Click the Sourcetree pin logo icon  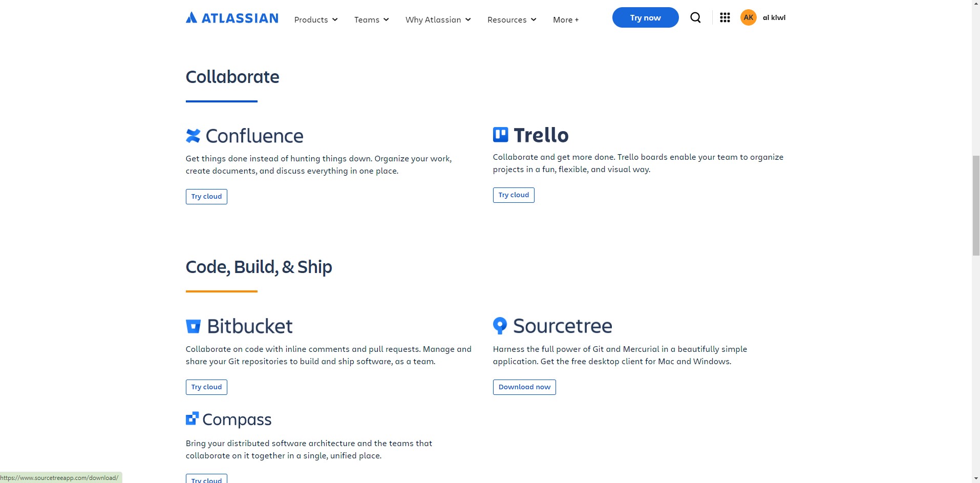500,326
